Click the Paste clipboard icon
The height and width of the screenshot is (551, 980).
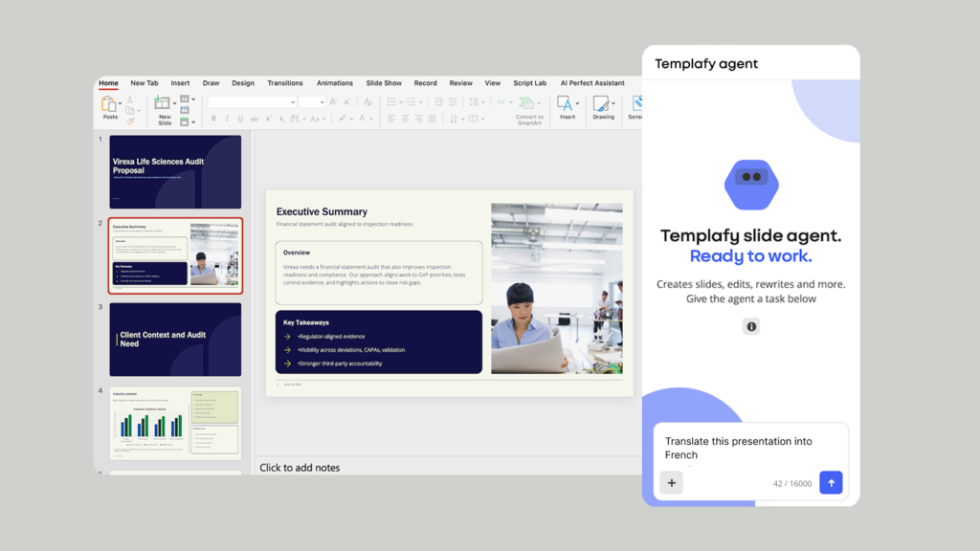tap(109, 103)
